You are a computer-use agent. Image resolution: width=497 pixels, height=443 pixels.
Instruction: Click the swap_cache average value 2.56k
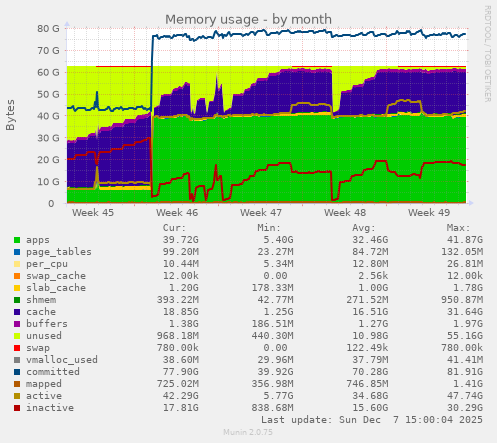tap(373, 276)
